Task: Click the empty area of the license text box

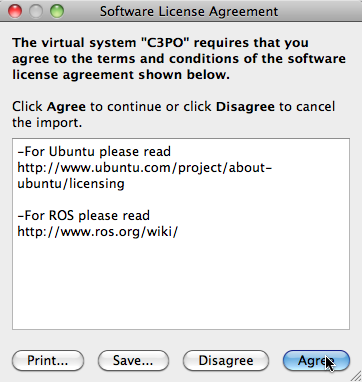Action: coord(181,283)
